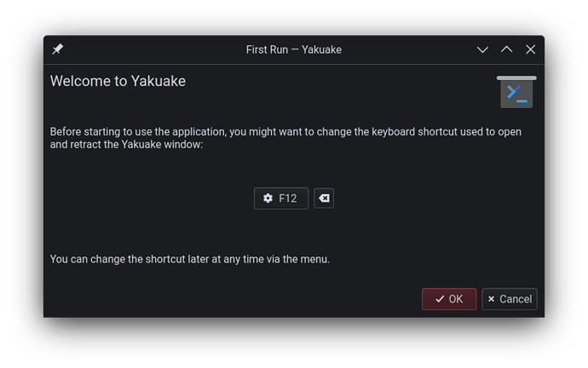The height and width of the screenshot is (368, 588).
Task: Select the F12 key label text
Action: click(288, 198)
